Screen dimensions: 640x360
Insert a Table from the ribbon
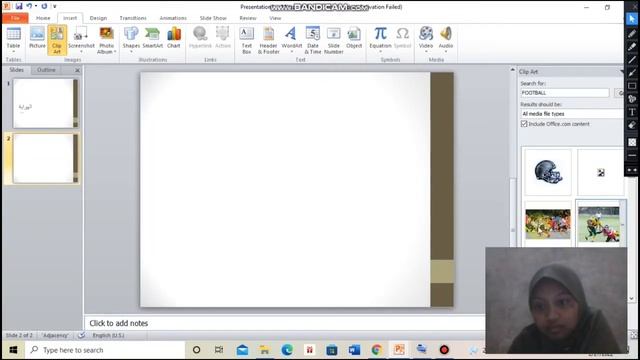coord(13,40)
